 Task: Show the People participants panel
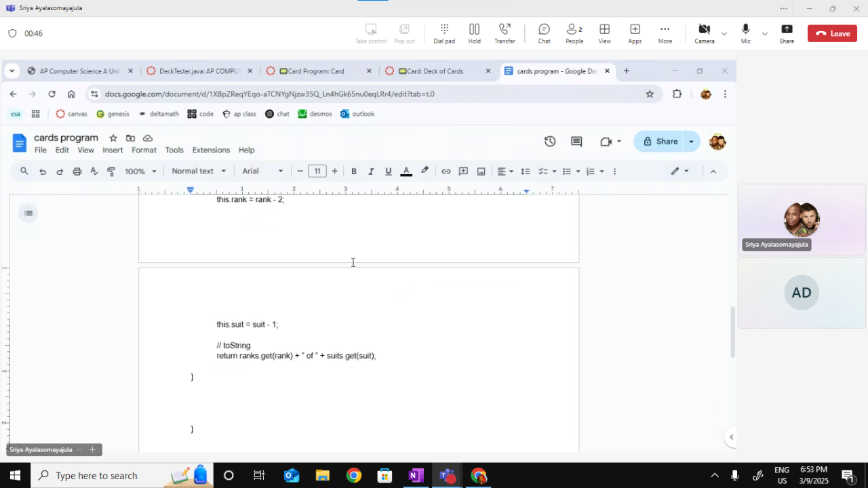[574, 33]
